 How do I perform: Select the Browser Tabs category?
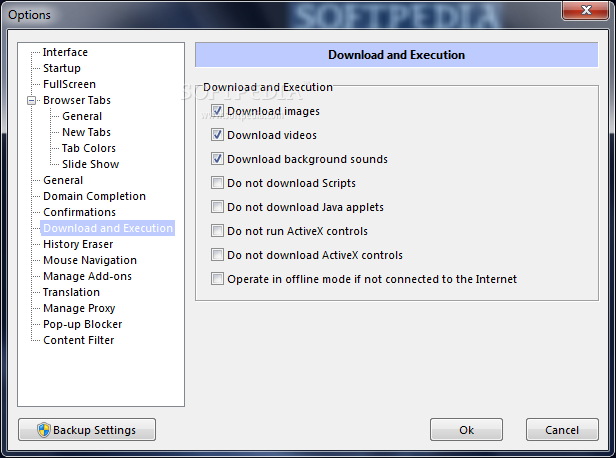pyautogui.click(x=77, y=100)
